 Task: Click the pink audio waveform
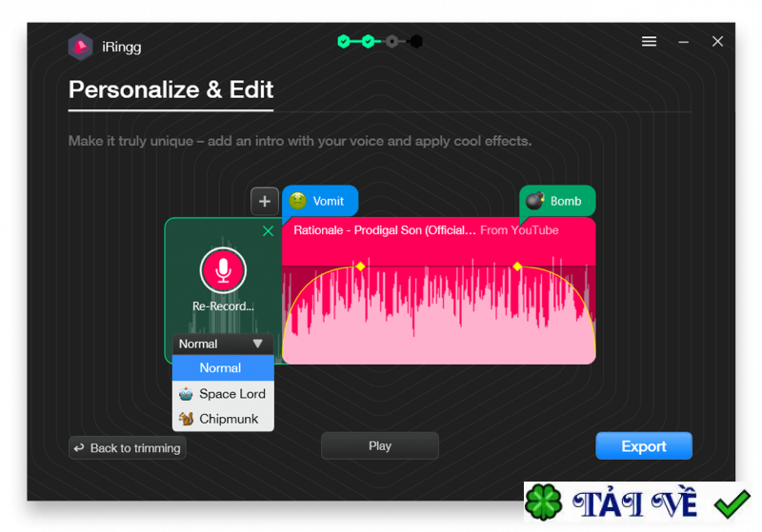439,310
